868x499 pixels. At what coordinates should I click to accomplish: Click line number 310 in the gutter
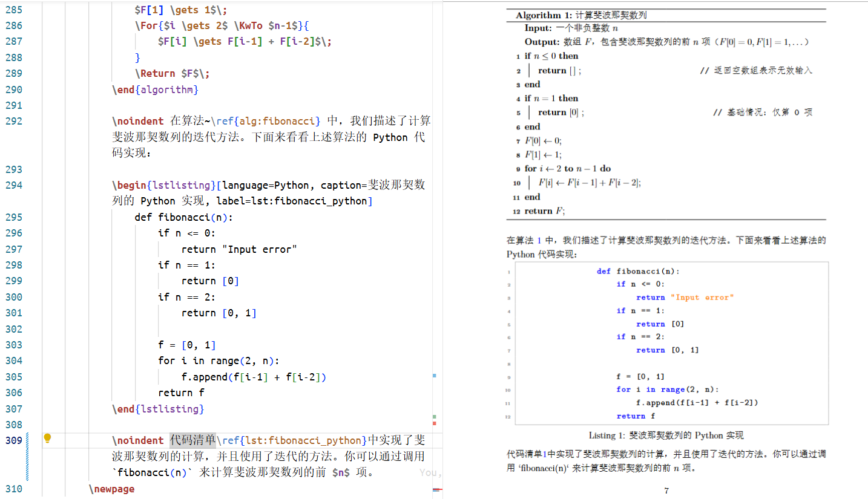tap(13, 489)
